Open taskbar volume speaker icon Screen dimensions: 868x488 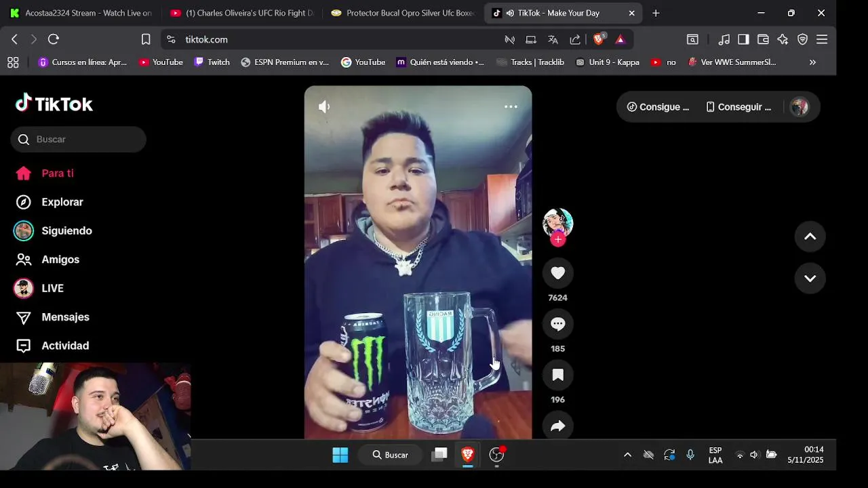click(x=754, y=455)
